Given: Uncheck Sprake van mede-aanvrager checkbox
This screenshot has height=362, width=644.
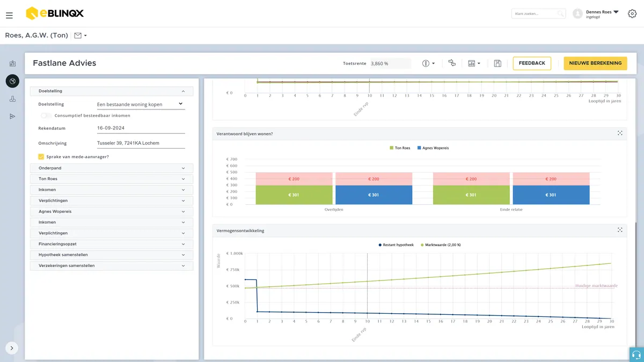Looking at the screenshot, I should click(x=41, y=157).
